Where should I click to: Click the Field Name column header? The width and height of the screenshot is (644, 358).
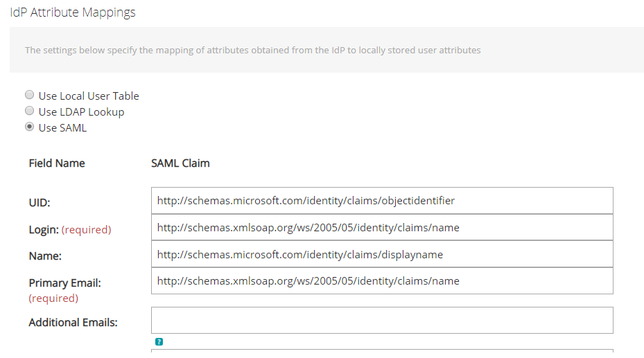(x=57, y=163)
